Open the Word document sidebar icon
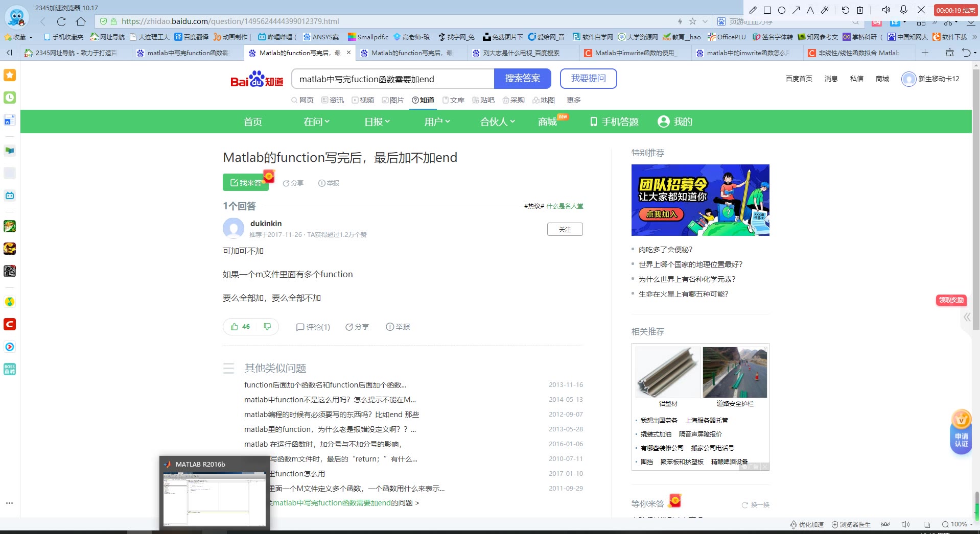980x534 pixels. tap(10, 120)
